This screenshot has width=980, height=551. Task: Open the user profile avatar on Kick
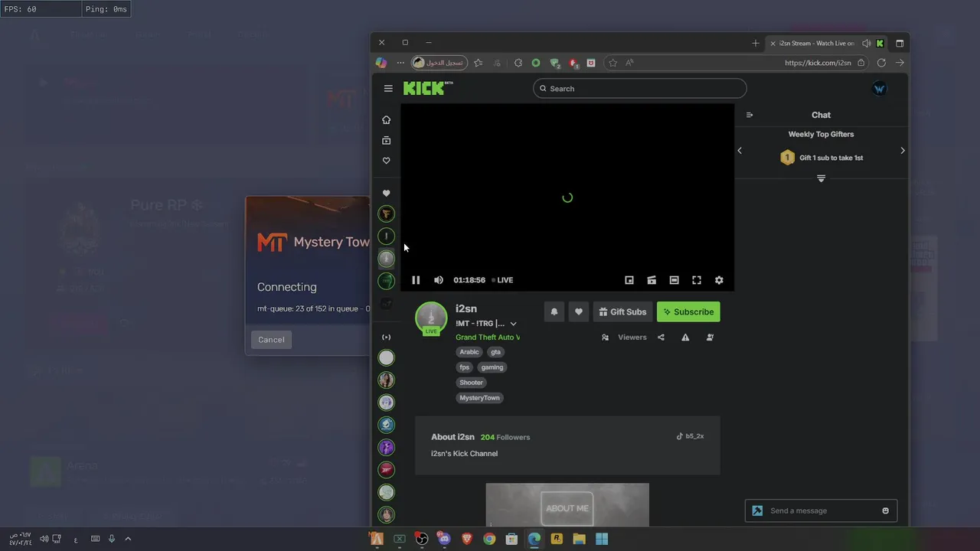tap(879, 89)
